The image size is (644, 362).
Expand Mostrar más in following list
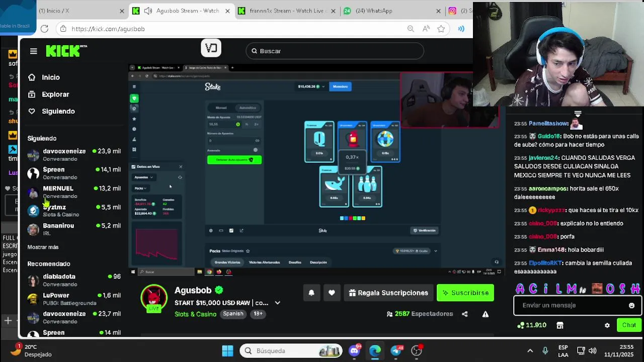tap(43, 247)
